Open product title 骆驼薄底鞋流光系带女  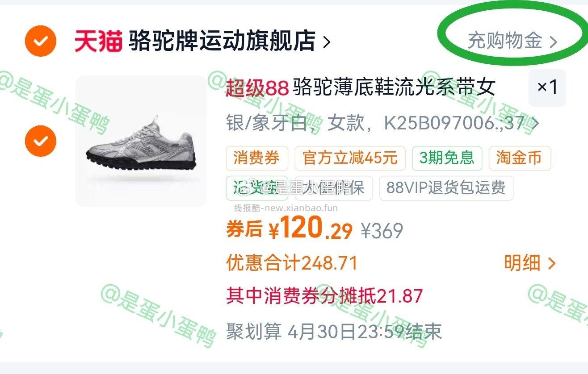(x=394, y=87)
